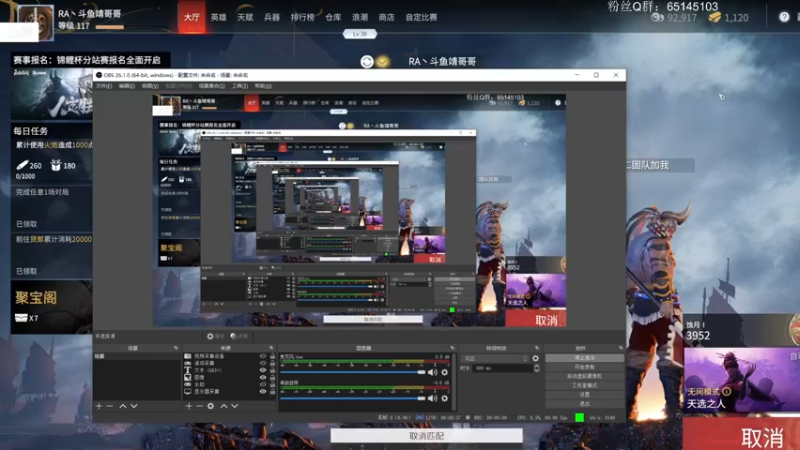Toggle visibility of 图像 source

click(263, 377)
